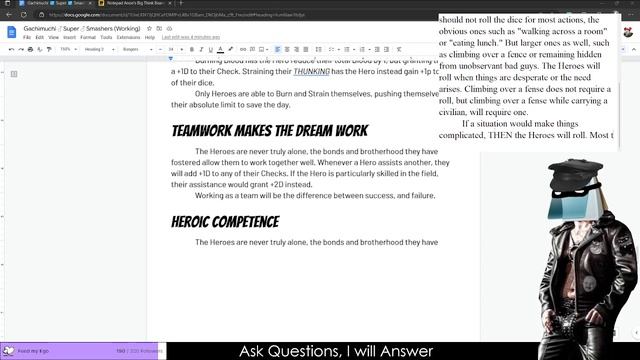Click the Feed my Ego follower goal bar
The image size is (640, 360).
[83, 351]
